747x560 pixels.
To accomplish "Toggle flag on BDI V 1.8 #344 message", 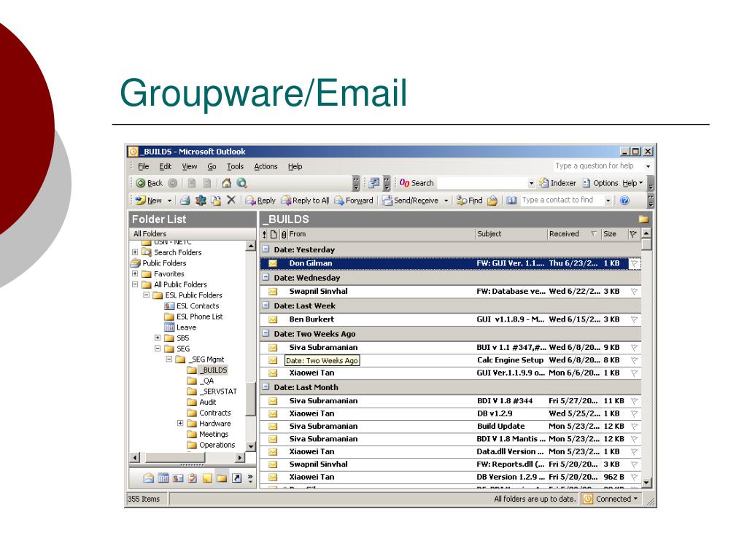I will click(634, 401).
